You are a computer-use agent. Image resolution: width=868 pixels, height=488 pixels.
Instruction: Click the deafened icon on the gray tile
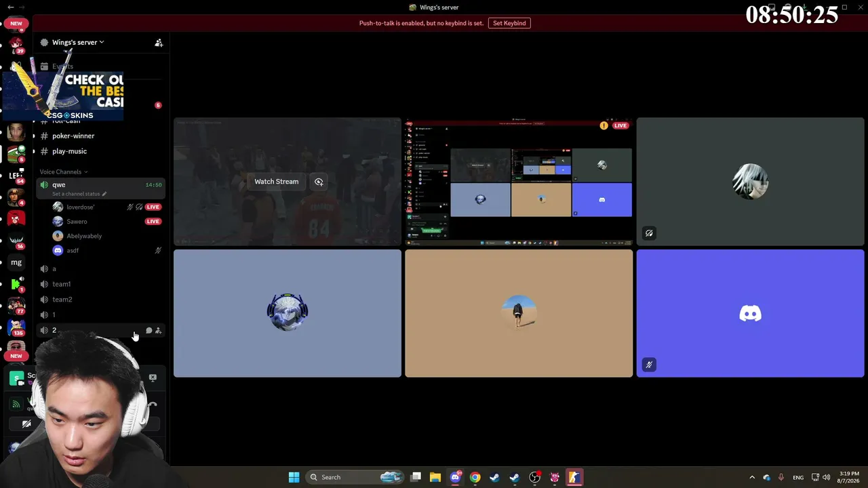tap(649, 233)
